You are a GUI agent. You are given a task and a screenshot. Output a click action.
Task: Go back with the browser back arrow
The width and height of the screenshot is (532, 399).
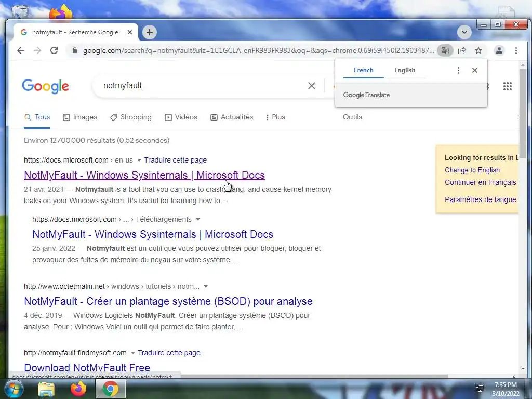point(21,50)
